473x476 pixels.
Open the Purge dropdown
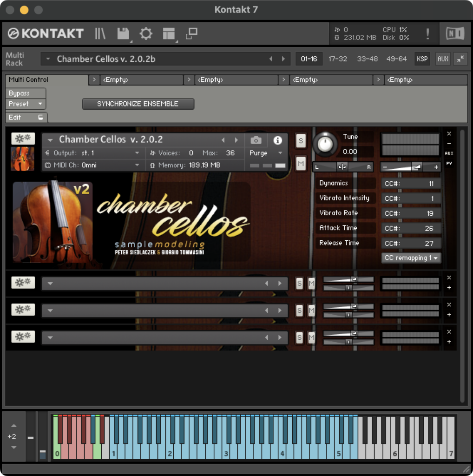(266, 153)
